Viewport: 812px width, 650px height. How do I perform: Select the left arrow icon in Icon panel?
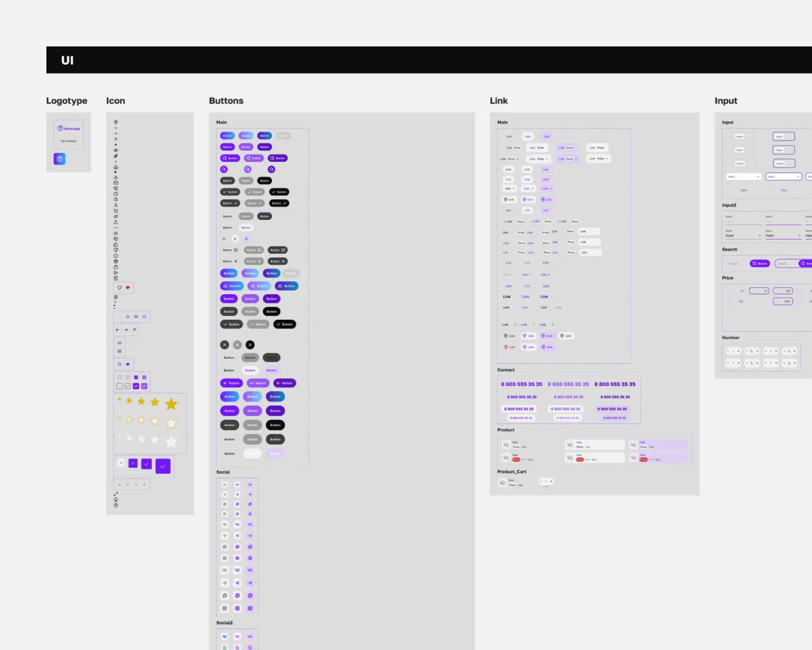point(118,330)
